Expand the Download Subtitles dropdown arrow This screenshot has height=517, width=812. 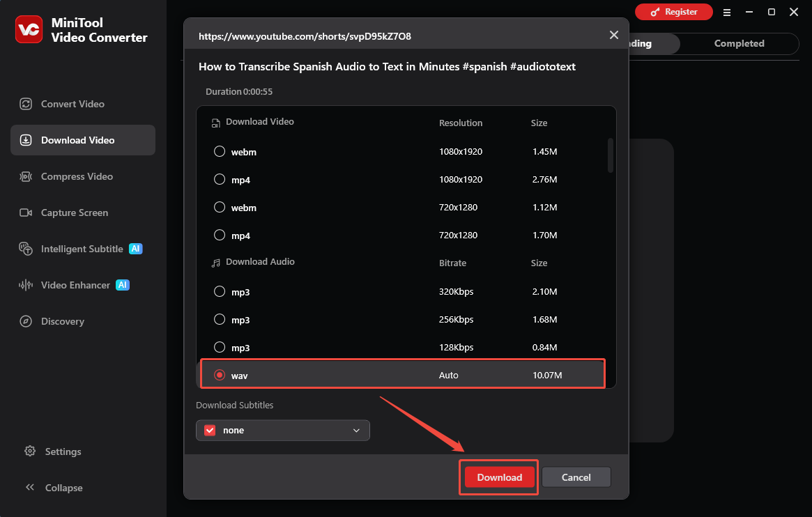point(356,431)
